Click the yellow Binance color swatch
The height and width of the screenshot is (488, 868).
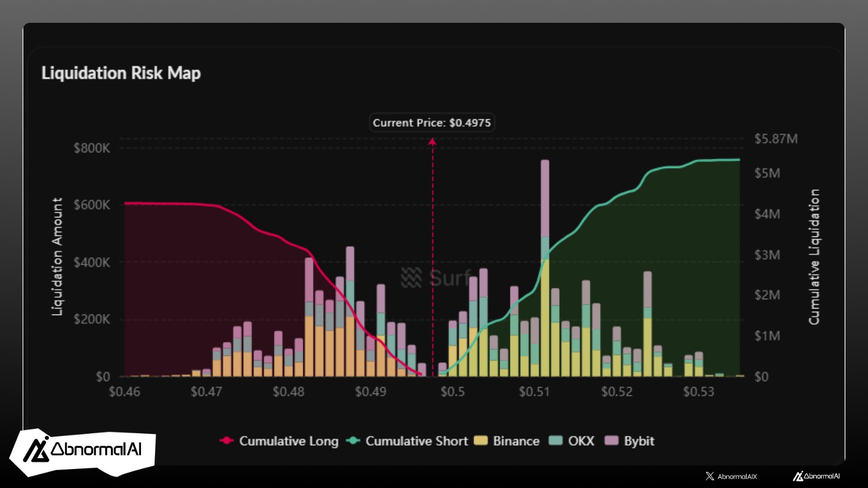(481, 441)
